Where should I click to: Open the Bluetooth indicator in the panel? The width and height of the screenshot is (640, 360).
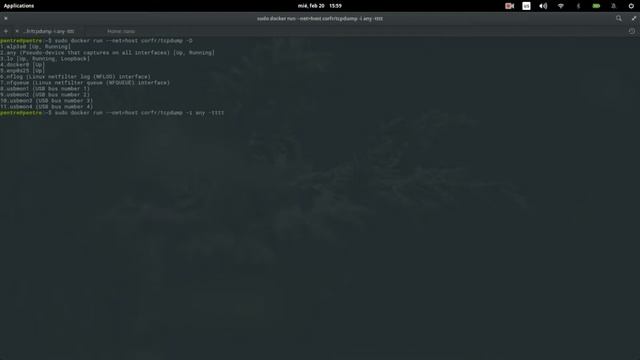coord(578,6)
